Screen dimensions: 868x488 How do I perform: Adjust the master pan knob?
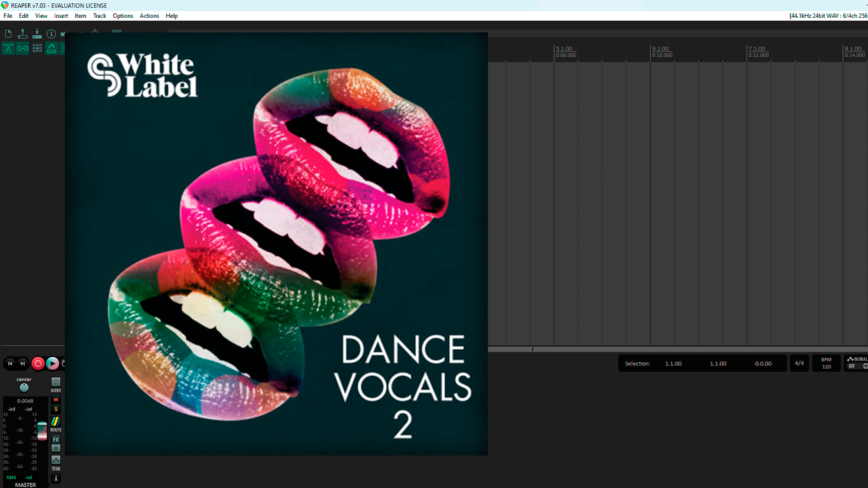point(24,388)
